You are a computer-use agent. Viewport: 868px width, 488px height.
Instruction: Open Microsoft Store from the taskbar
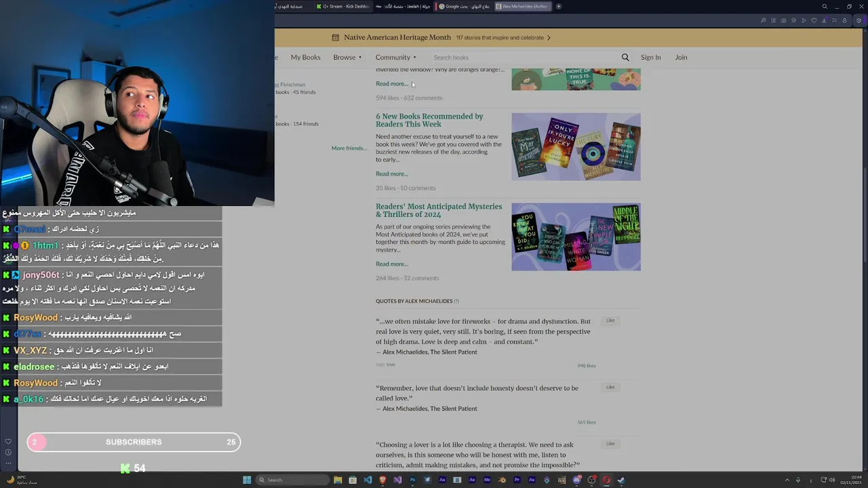click(x=353, y=480)
